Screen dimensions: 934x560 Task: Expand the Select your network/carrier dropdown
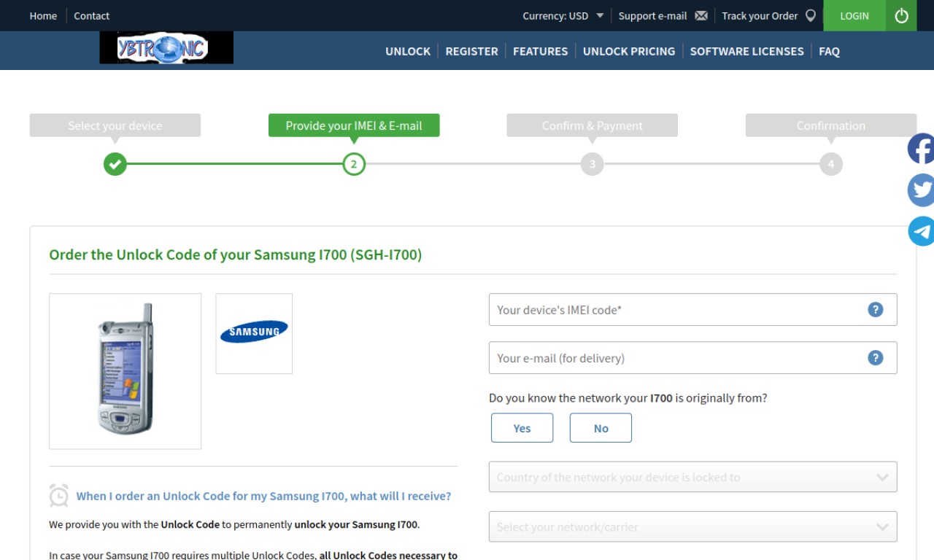pos(692,526)
